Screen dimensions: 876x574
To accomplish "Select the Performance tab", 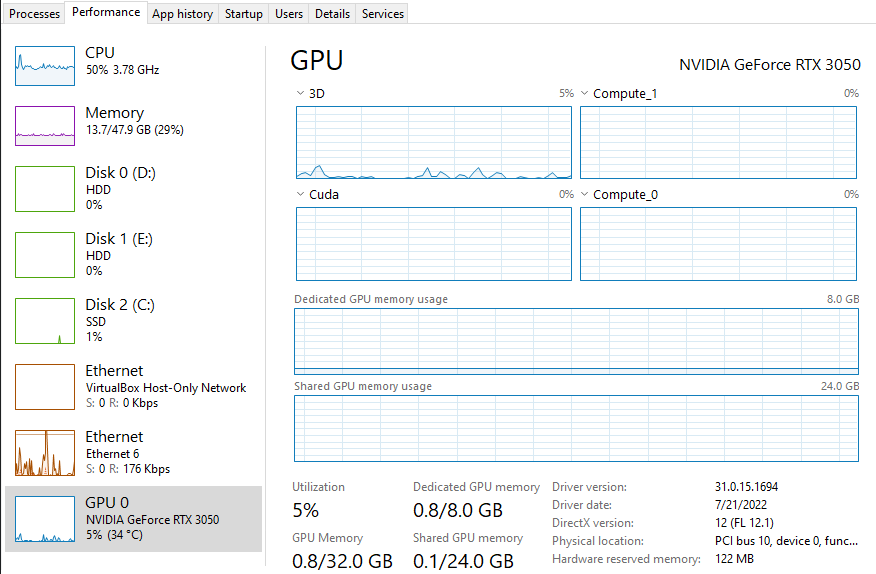I will [x=106, y=12].
